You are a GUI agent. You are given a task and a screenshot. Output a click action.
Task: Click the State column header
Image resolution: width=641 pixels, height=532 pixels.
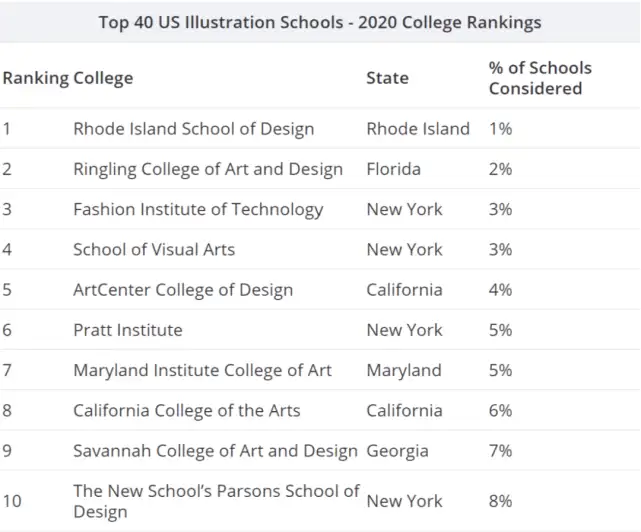387,78
